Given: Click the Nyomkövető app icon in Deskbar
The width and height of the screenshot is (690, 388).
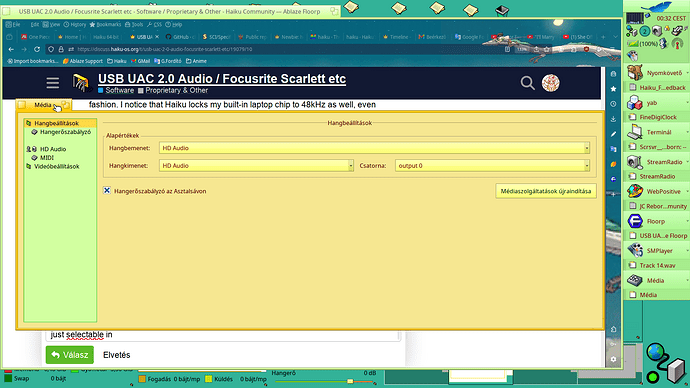Looking at the screenshot, I should tap(635, 73).
